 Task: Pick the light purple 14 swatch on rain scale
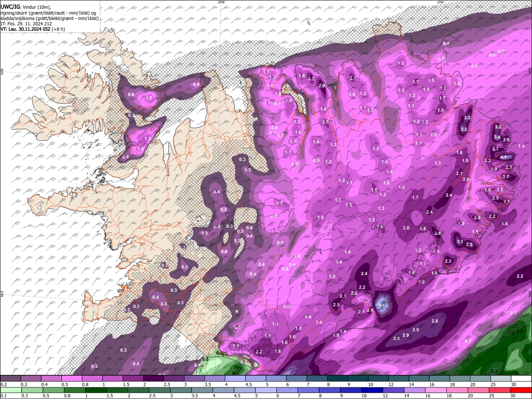click(x=414, y=390)
